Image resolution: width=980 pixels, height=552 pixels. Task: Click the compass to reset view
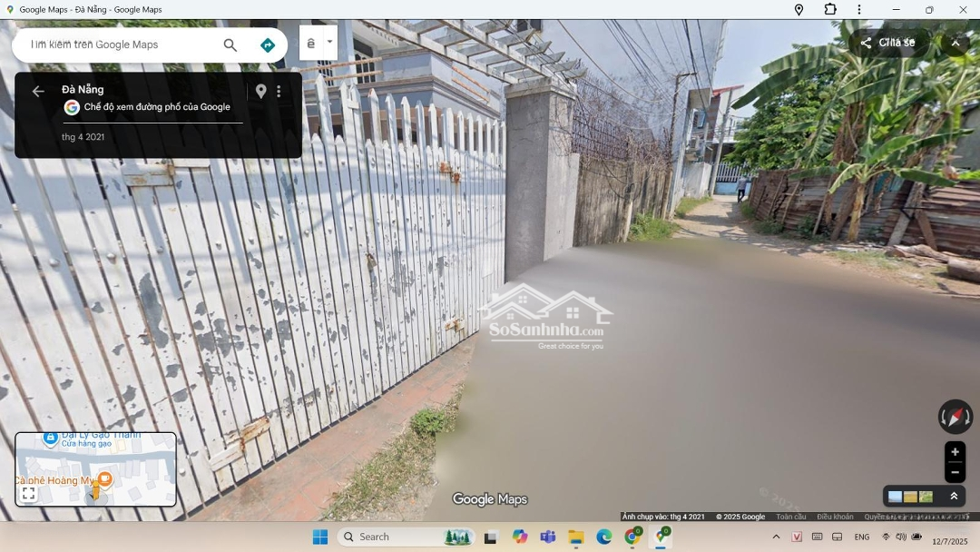(955, 417)
